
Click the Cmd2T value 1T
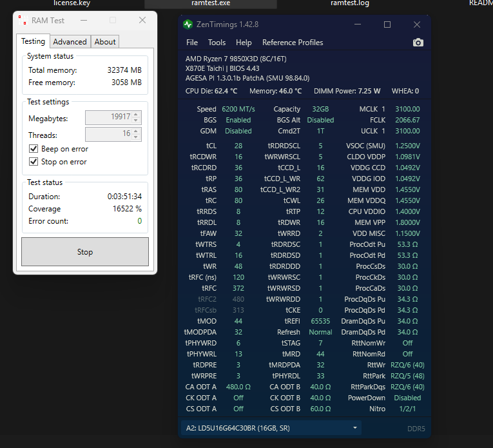point(320,131)
